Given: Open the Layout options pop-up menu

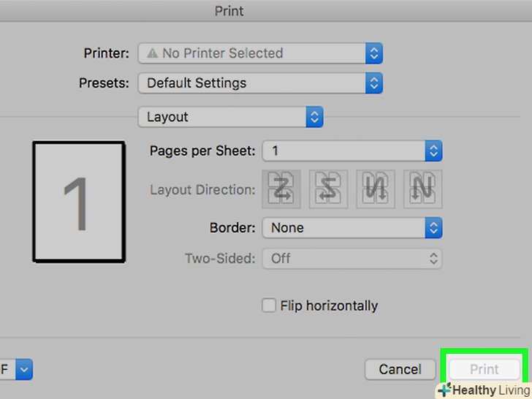Looking at the screenshot, I should point(230,117).
